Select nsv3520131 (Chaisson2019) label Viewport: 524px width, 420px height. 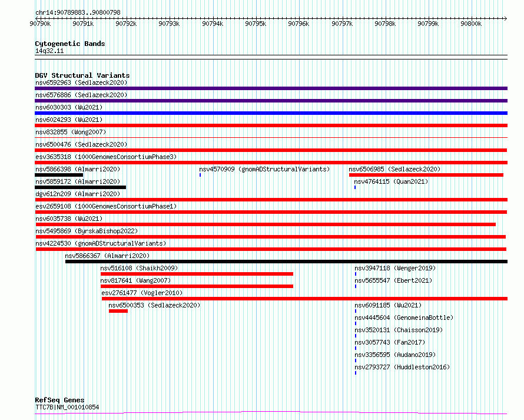(x=399, y=330)
